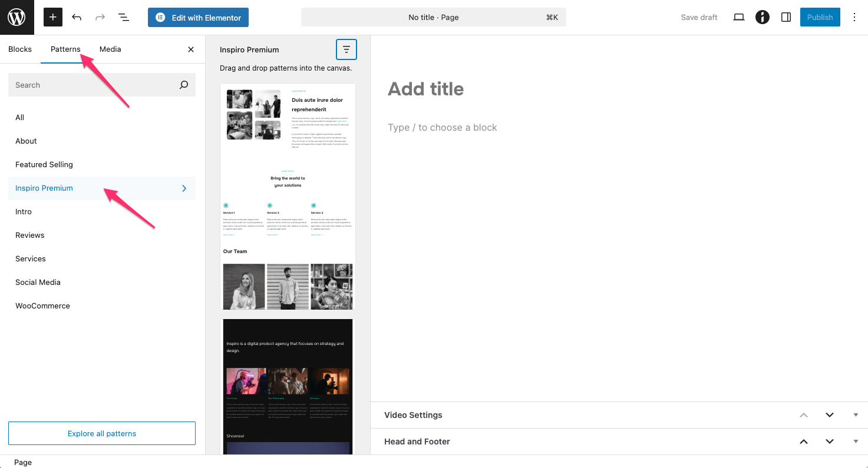Select the dark Inspiro agency pattern thumbnail
The width and height of the screenshot is (868, 468).
pos(288,386)
